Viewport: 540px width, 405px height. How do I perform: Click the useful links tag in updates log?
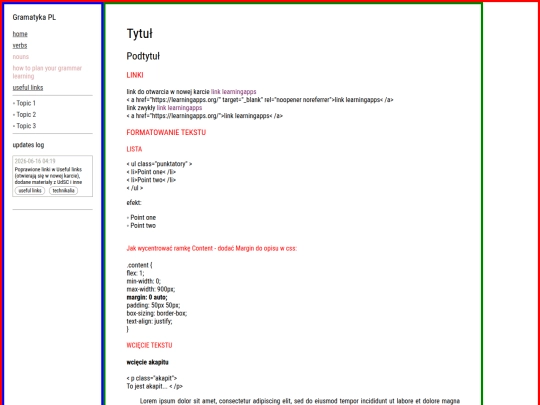[30, 190]
